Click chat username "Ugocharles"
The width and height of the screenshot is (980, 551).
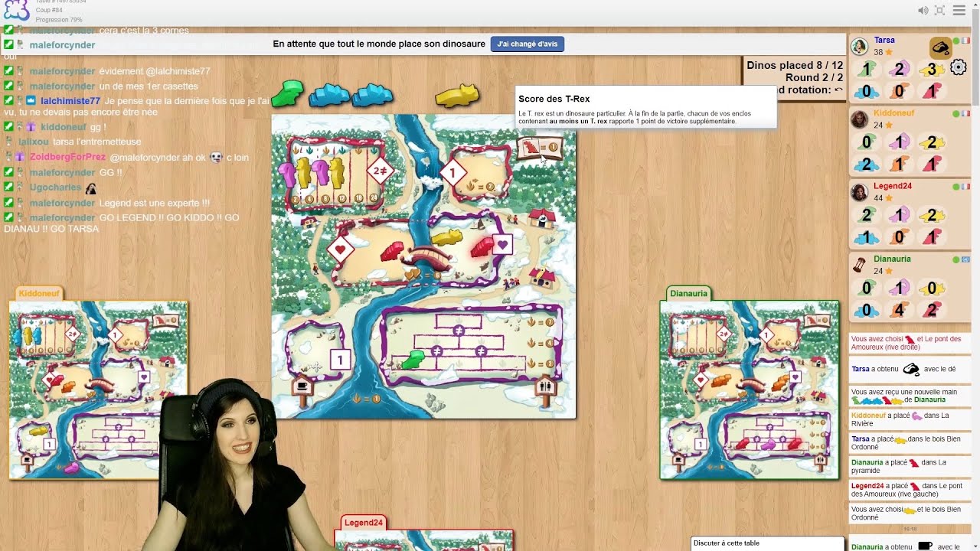55,187
